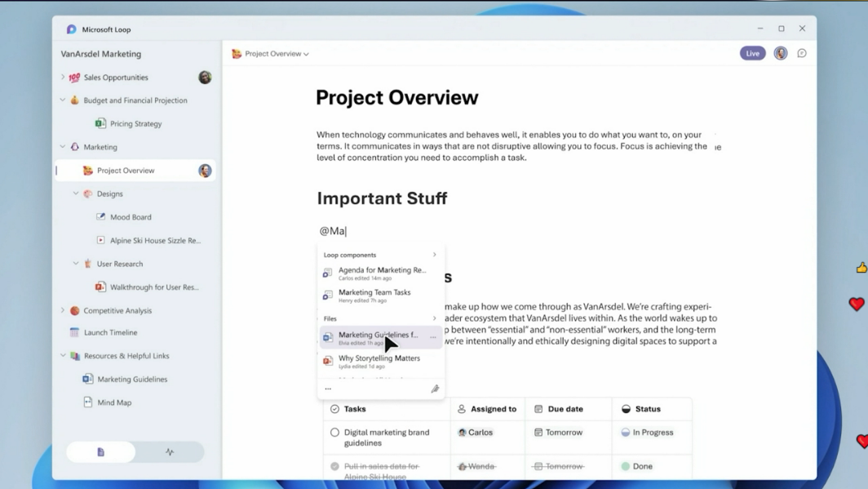Click the Alpine Ski House video icon
The height and width of the screenshot is (489, 868).
click(100, 240)
